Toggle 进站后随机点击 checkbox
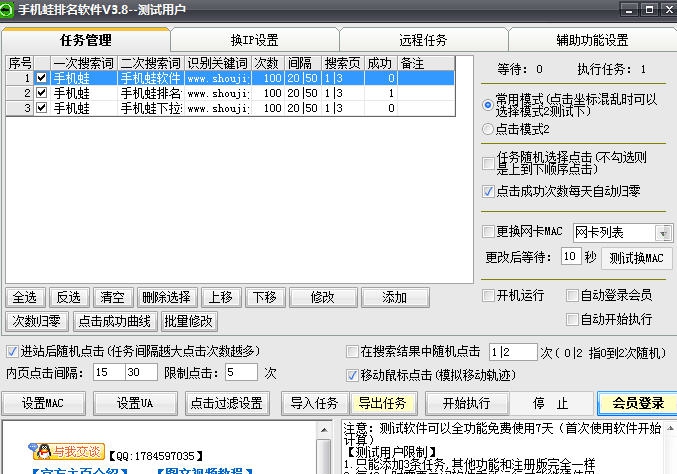Image resolution: width=677 pixels, height=474 pixels. [x=12, y=351]
